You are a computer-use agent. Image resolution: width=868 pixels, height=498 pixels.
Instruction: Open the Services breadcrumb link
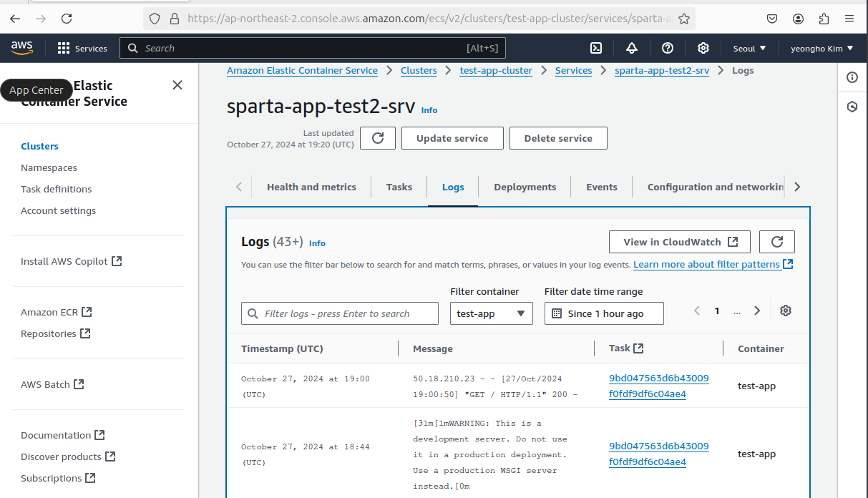[573, 70]
